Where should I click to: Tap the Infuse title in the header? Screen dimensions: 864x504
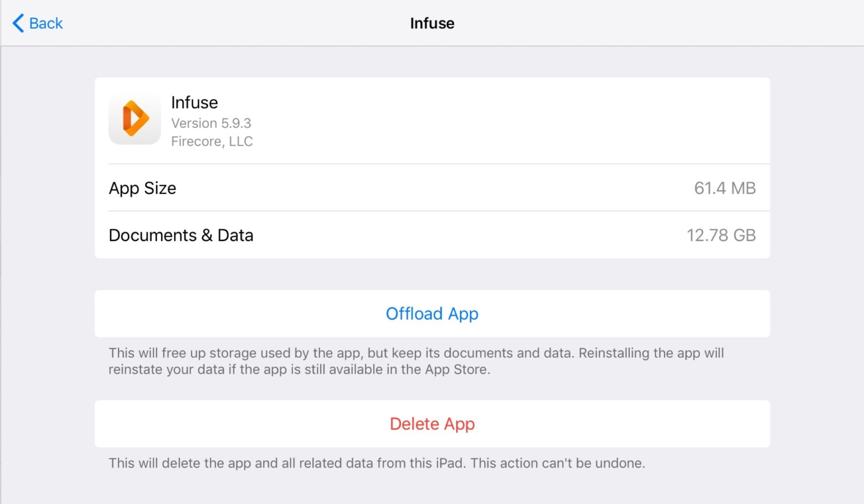(x=432, y=23)
